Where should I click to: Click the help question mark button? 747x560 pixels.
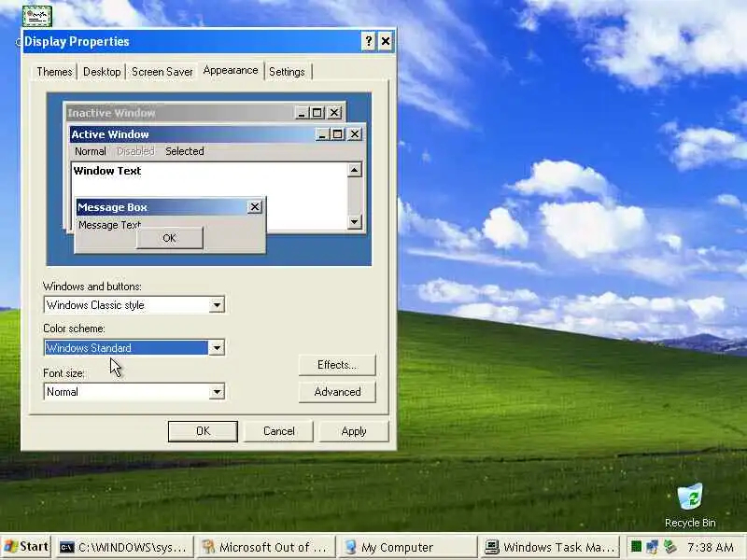[368, 41]
